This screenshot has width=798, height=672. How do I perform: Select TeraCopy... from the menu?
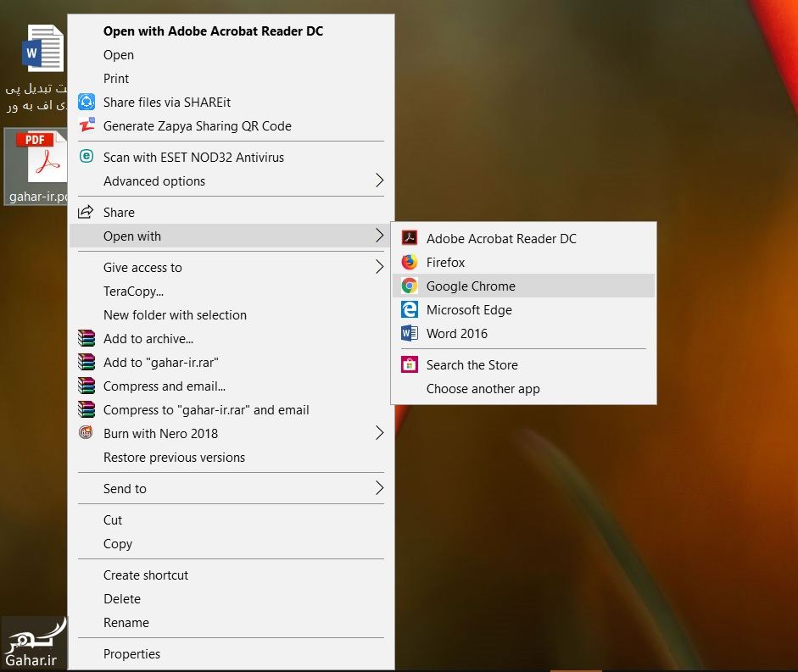point(231,291)
